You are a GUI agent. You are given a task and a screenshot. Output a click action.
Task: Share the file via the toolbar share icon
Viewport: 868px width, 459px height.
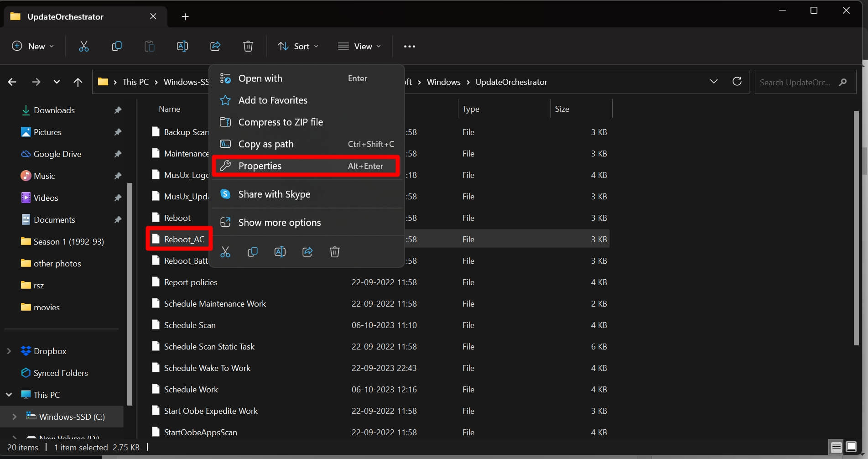tap(215, 46)
